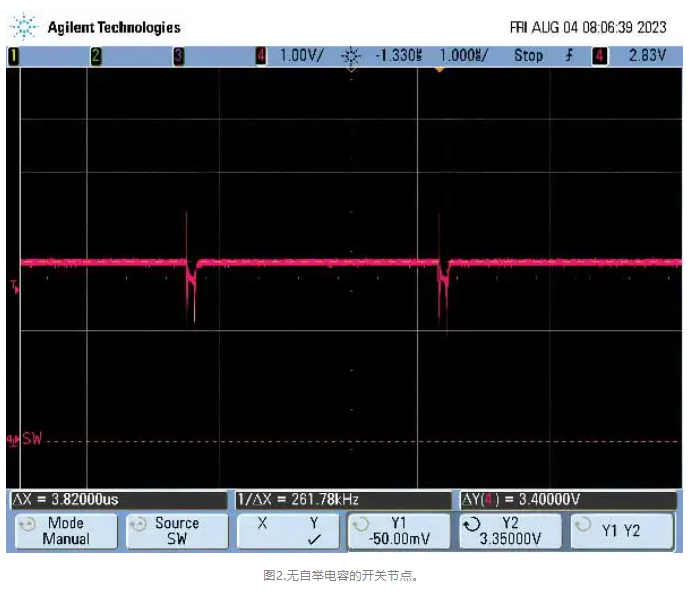The image size is (699, 596).
Task: Click the ΔX = 3.82000us readout
Action: pyautogui.click(x=66, y=499)
